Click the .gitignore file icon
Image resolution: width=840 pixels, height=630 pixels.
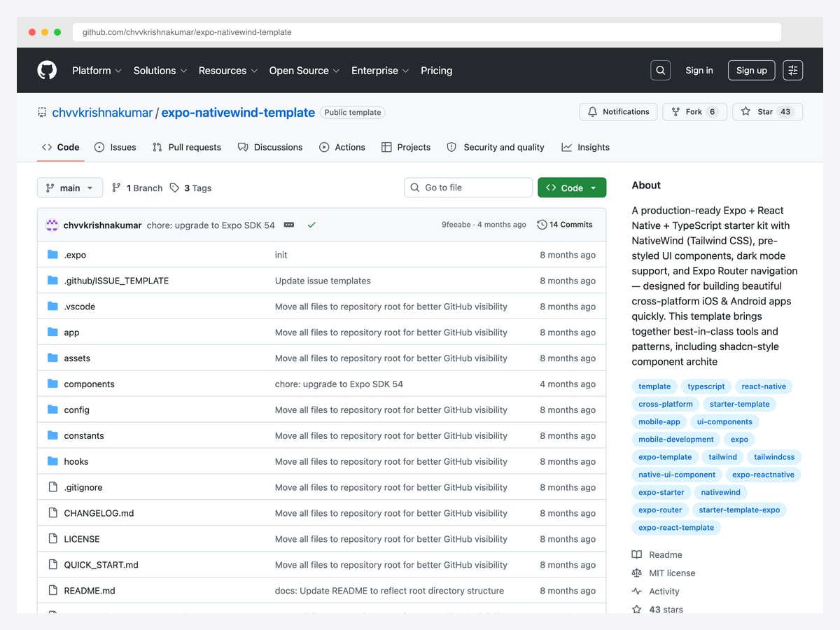click(x=52, y=487)
